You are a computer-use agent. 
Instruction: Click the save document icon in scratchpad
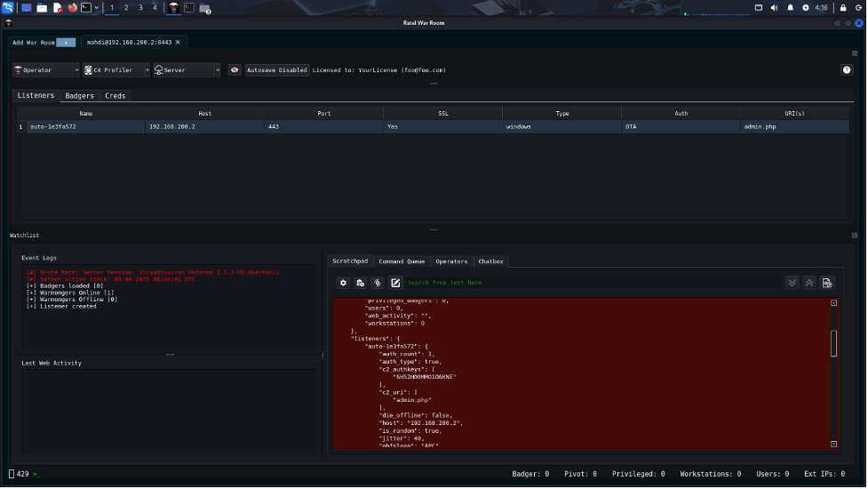(x=827, y=283)
